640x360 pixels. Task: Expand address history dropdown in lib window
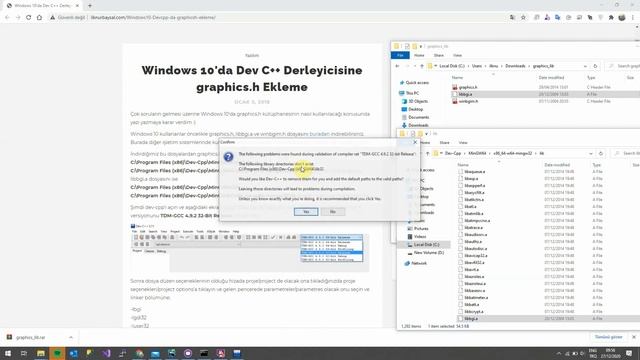[591, 153]
